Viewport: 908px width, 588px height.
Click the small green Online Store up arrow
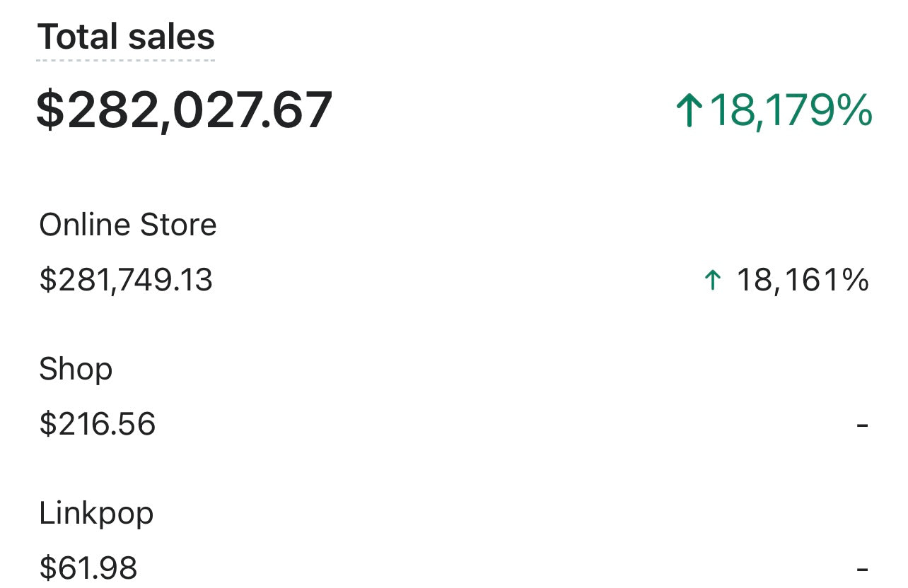pyautogui.click(x=713, y=281)
